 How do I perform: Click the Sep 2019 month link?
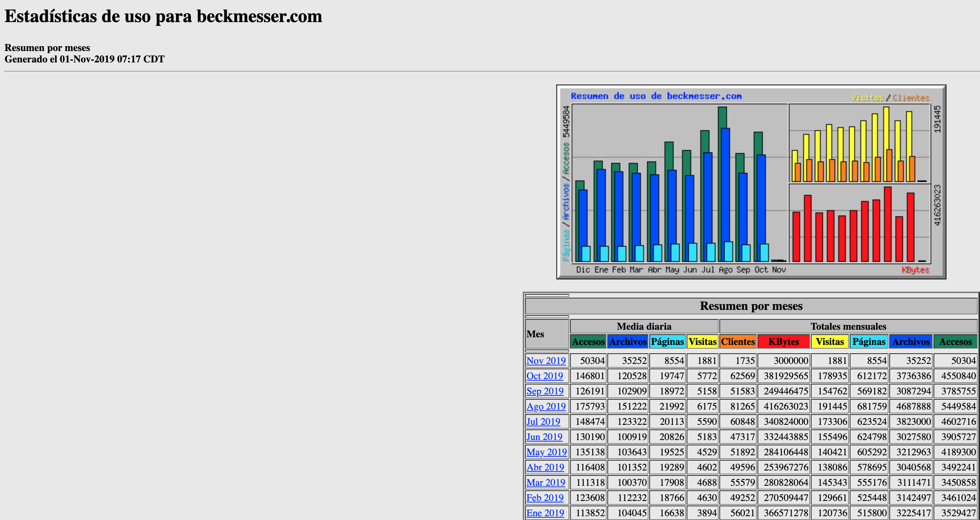click(545, 391)
